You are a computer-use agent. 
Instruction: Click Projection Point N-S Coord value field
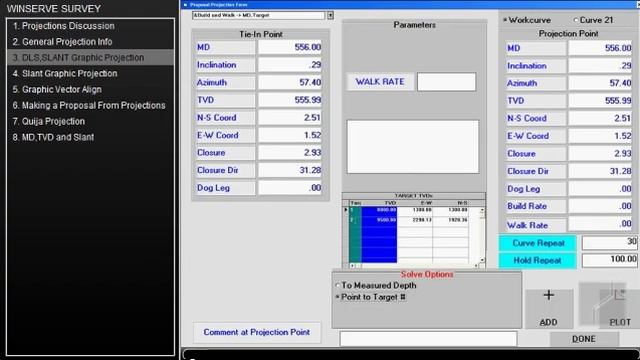[x=600, y=118]
